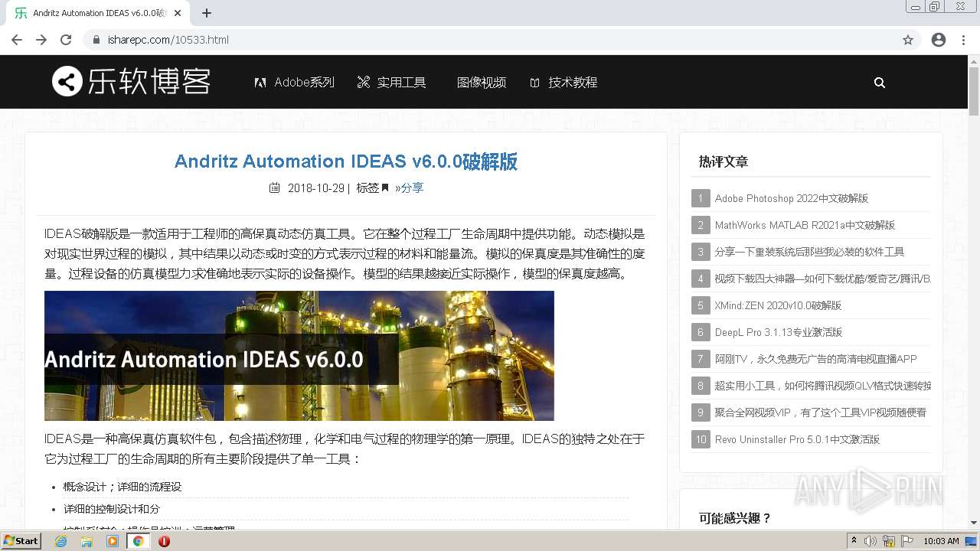Click the Andritz Automation IDEAS banner image

click(299, 356)
